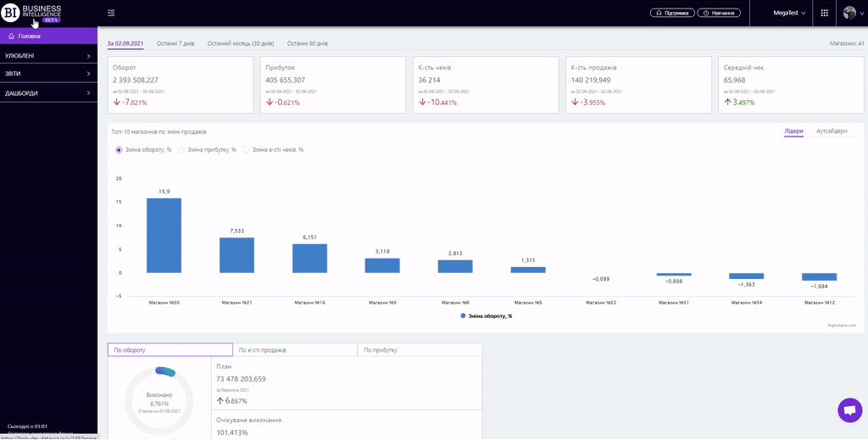Open the chat support bubble
Screen dimensions: 868x440
pos(849,410)
